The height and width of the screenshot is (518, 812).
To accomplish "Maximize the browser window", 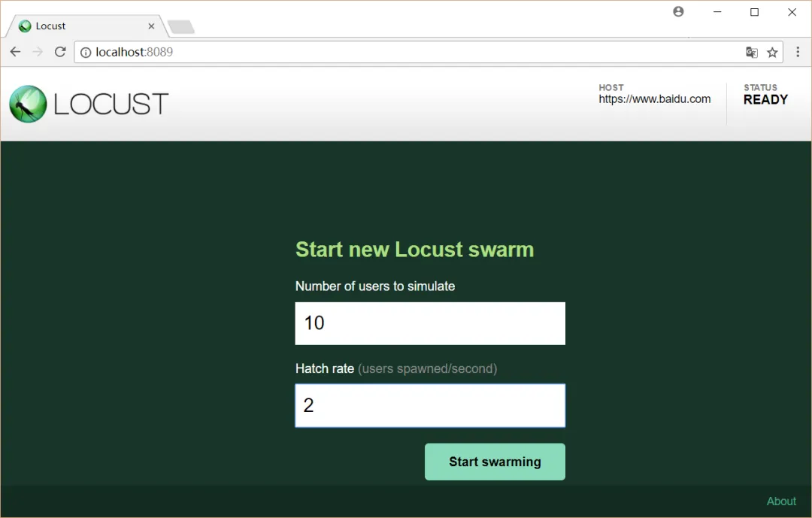I will [755, 12].
